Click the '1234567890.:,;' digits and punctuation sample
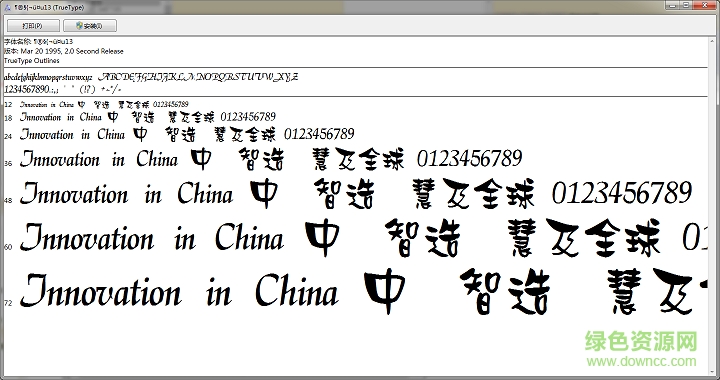720x380 pixels. pyautogui.click(x=31, y=89)
